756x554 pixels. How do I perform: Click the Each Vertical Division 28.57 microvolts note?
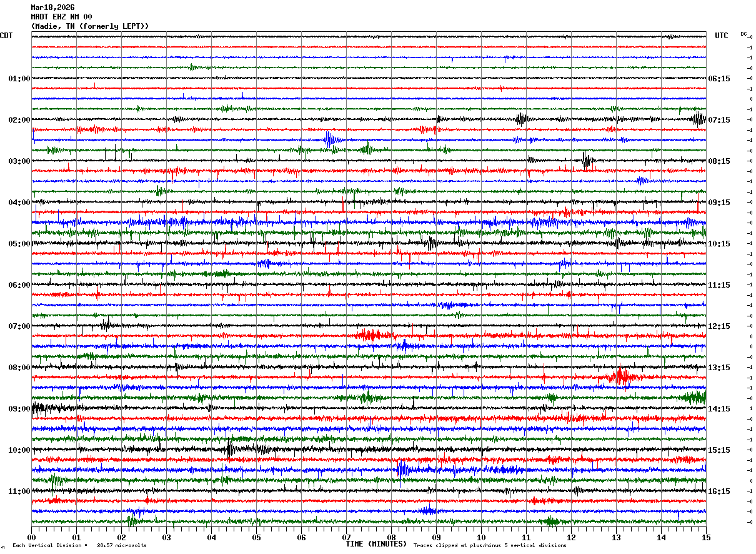79,546
